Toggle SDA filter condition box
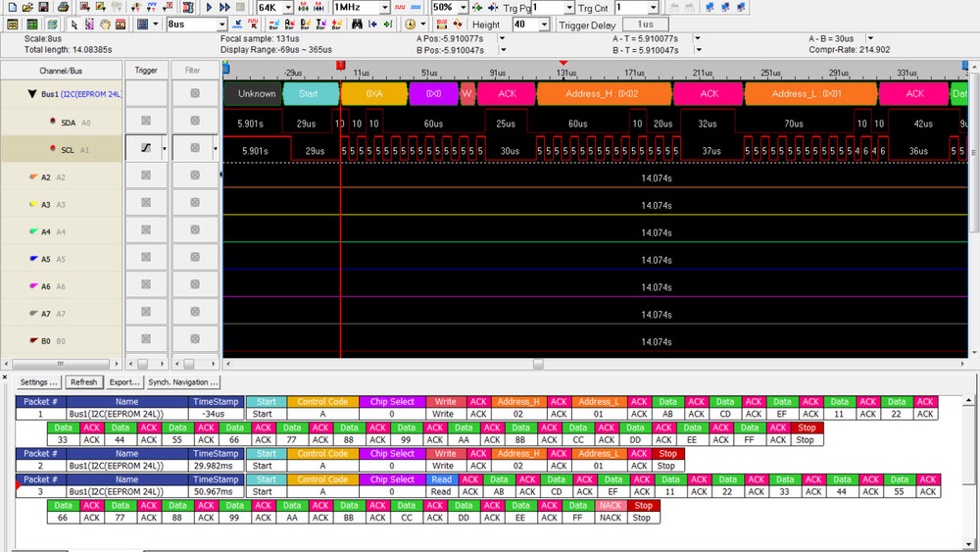This screenshot has width=980, height=552. (195, 121)
